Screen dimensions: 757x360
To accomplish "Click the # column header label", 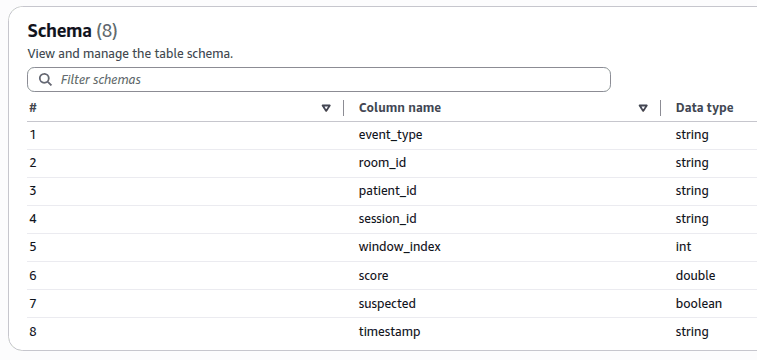I will [x=33, y=108].
